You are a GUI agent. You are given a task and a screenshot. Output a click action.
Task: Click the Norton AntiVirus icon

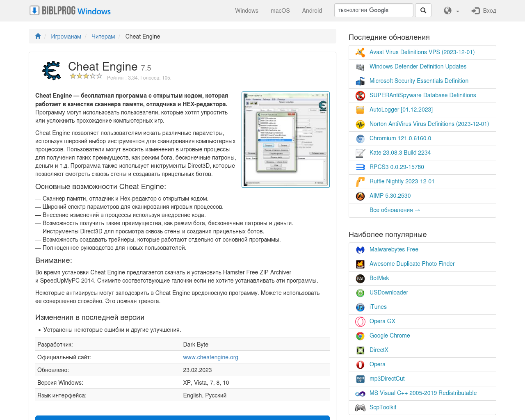tap(360, 124)
